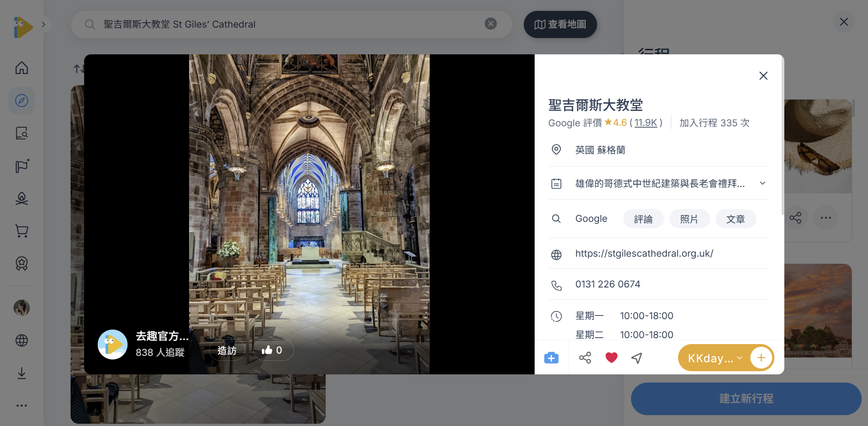Click the 星期一 10:00-18:00 hours row
Viewport: 868px width, 426px height.
(624, 316)
